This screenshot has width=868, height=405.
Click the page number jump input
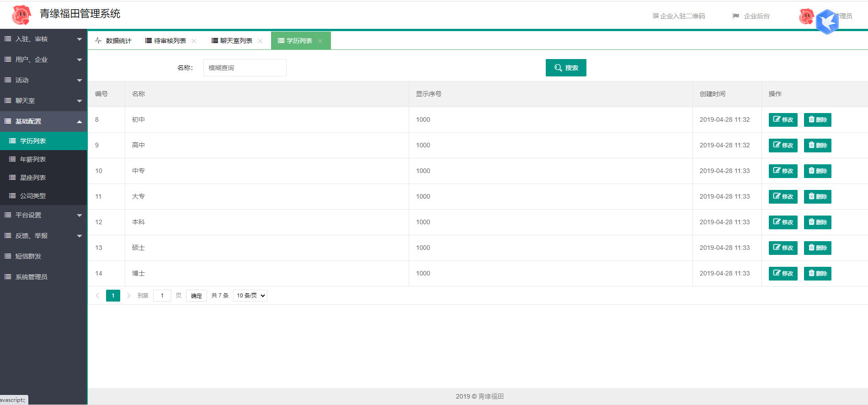(x=162, y=296)
